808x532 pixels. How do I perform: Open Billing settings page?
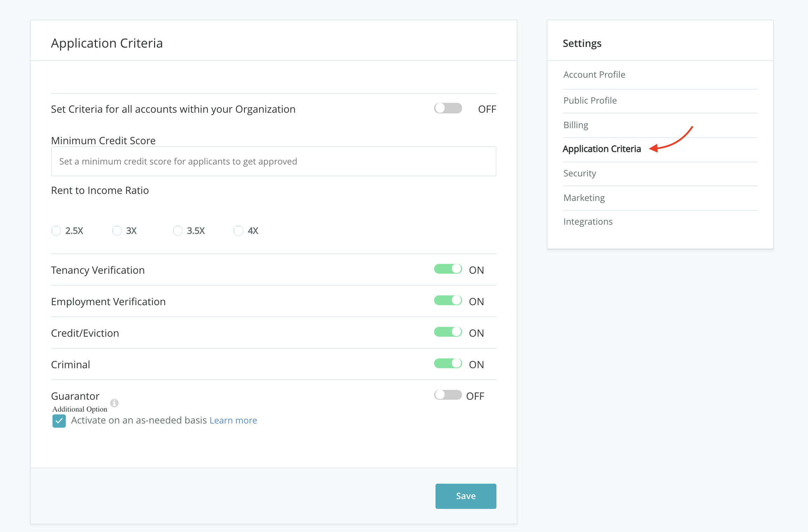tap(576, 125)
